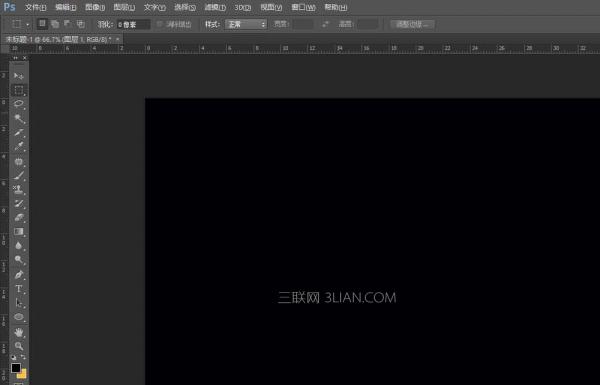600x385 pixels.
Task: Select the Eyedropper tool
Action: pyautogui.click(x=18, y=146)
